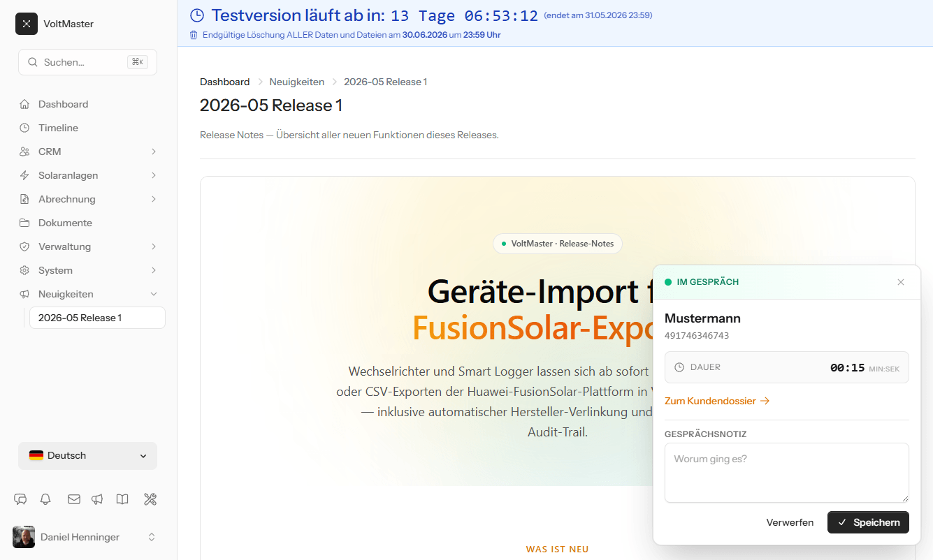Click the page title 2026-05 Release 1
Viewport: 933px width, 560px height.
[x=271, y=105]
